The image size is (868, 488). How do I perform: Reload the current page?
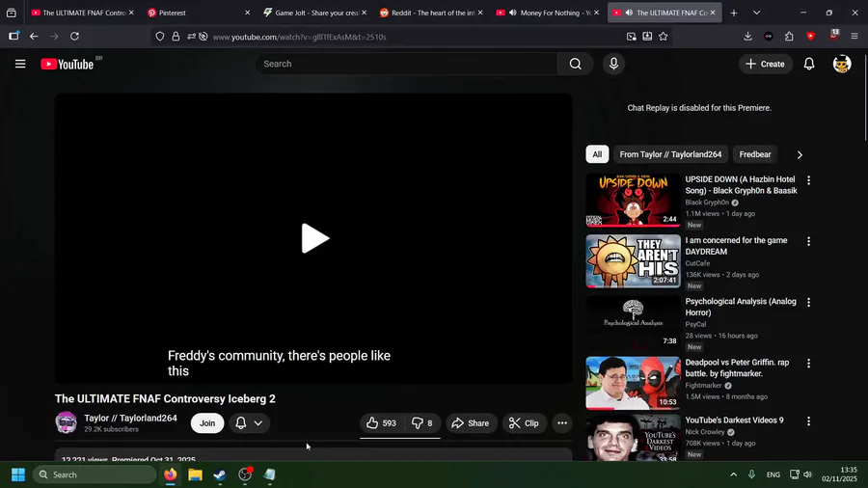(74, 37)
